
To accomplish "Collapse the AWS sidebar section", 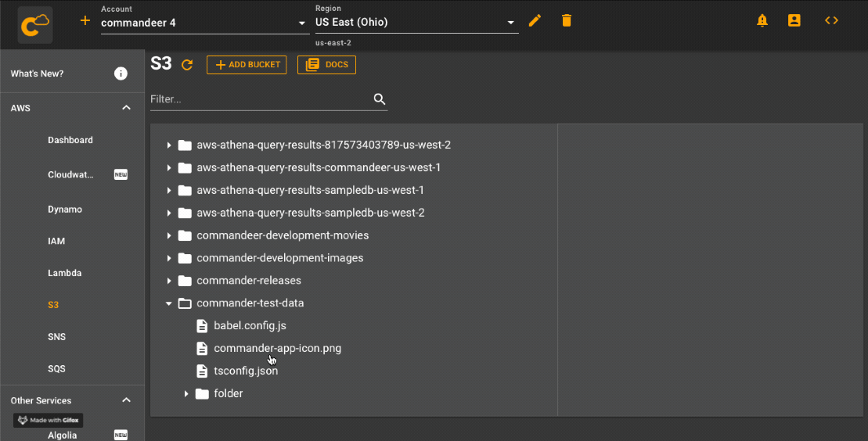I will [126, 108].
